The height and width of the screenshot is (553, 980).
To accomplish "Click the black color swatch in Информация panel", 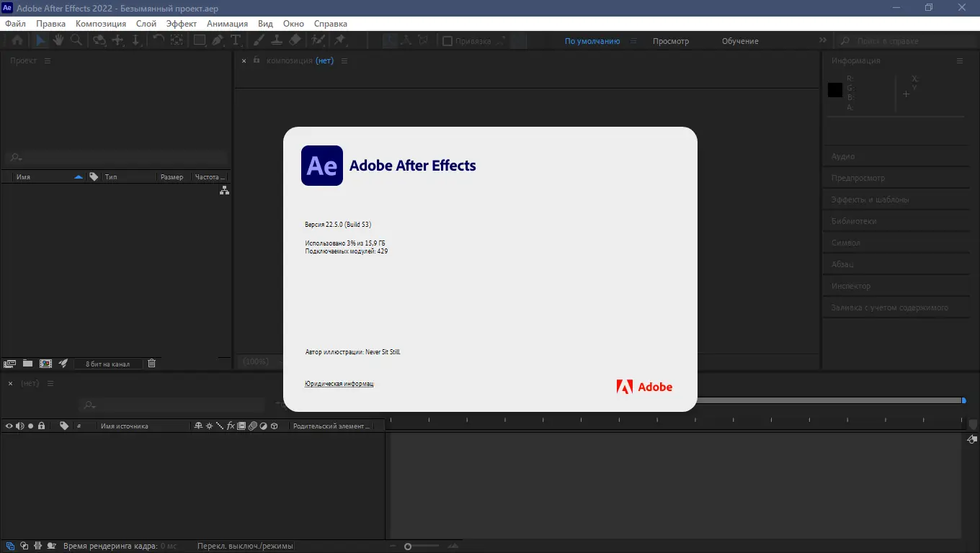I will tap(835, 90).
